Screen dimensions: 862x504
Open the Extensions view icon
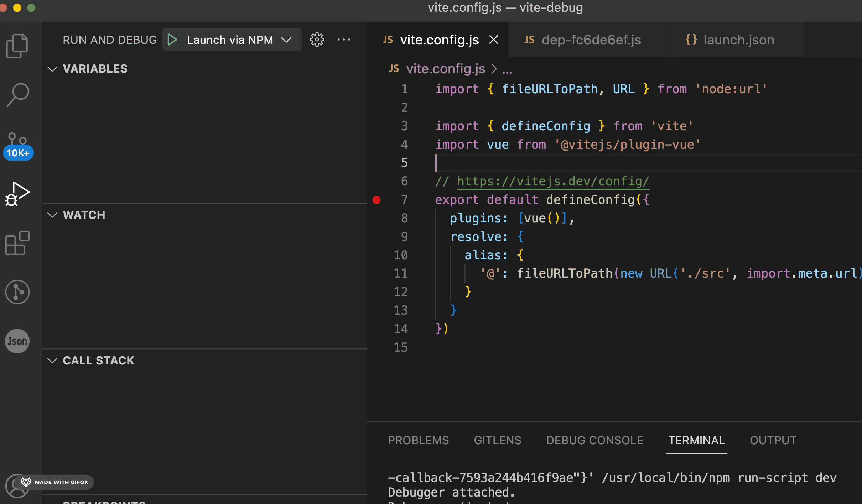point(17,243)
